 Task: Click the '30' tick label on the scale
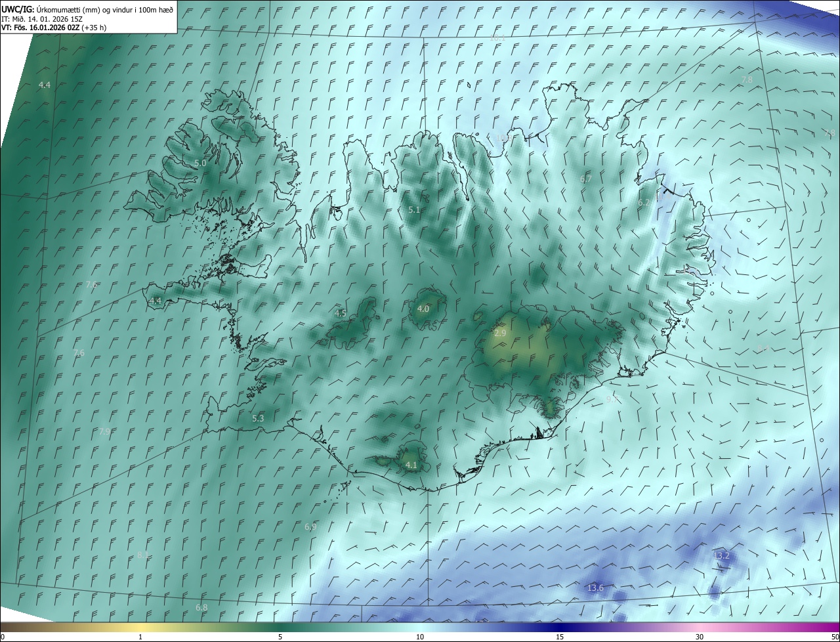700,637
